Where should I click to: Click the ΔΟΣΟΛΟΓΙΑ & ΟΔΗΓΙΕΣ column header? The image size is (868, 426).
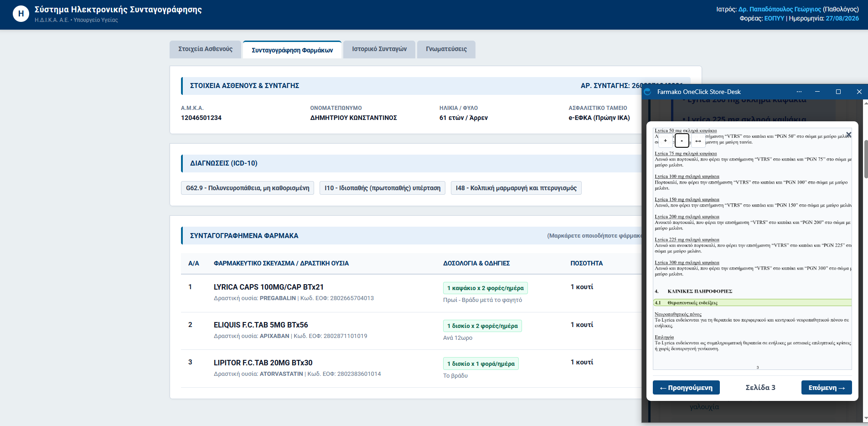pyautogui.click(x=476, y=263)
